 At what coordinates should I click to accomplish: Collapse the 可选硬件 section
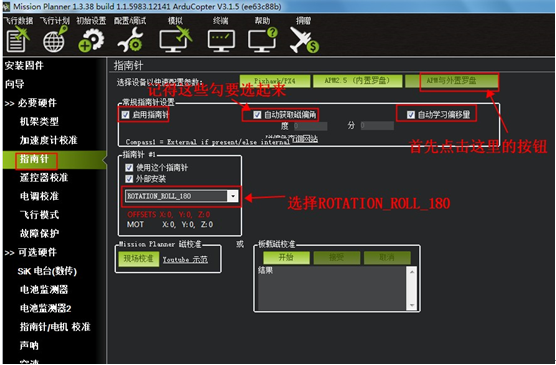[31, 253]
